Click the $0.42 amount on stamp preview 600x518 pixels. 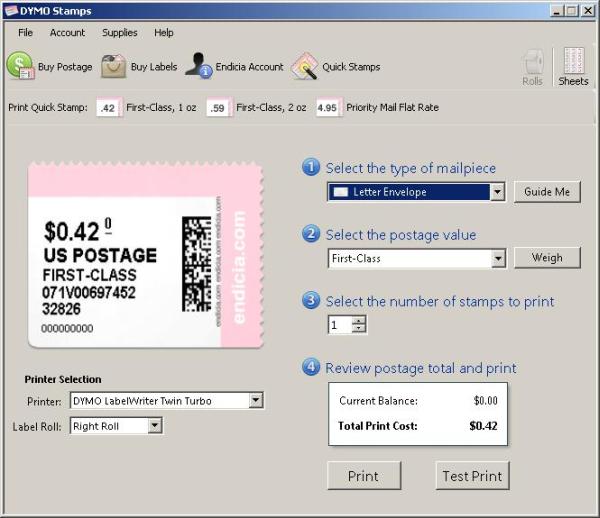(x=72, y=231)
